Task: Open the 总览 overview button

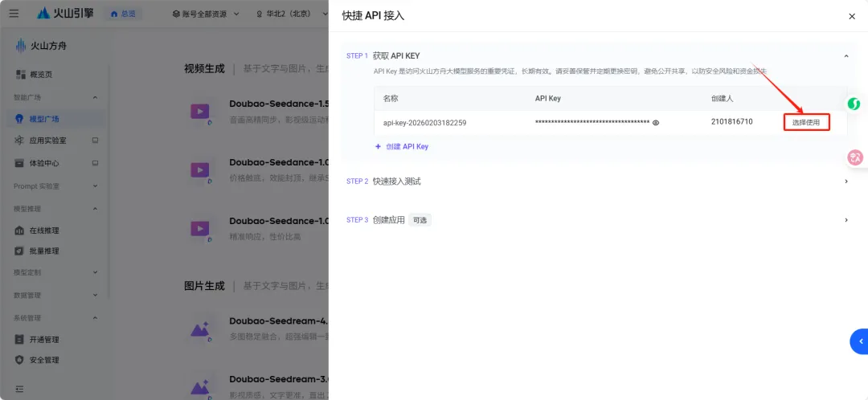Action: tap(124, 14)
